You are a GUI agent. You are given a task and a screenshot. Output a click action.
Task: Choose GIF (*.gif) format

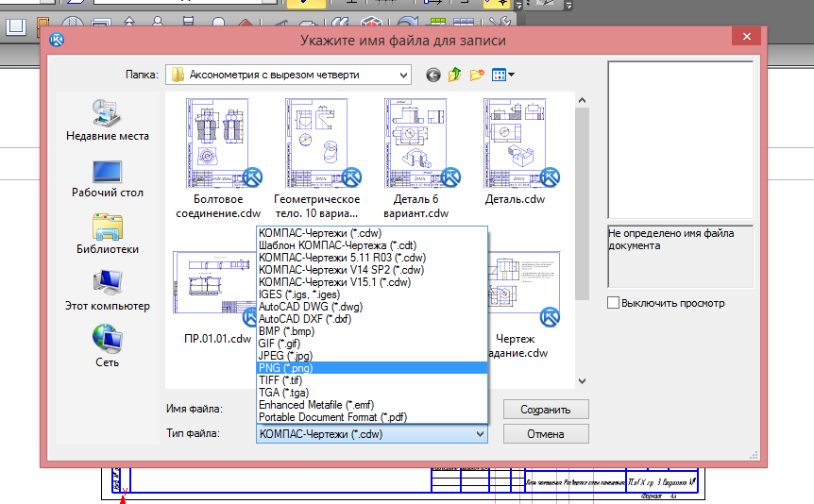click(372, 344)
